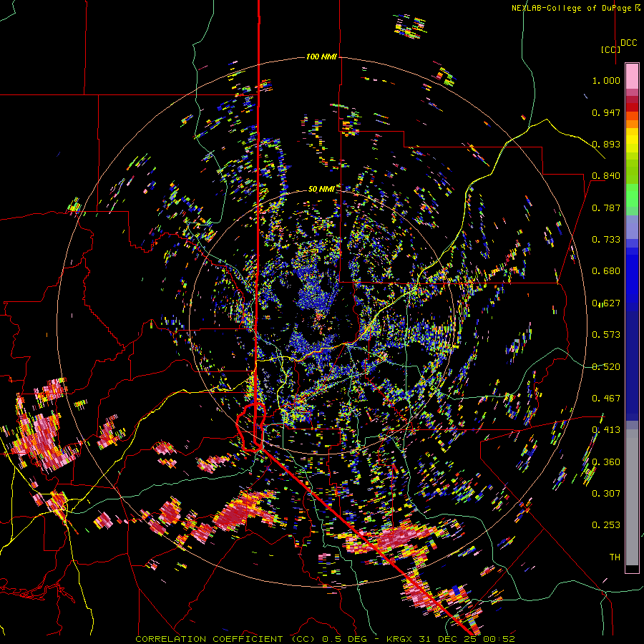Click the gray lower segment of the color bar

pyautogui.click(x=632, y=497)
